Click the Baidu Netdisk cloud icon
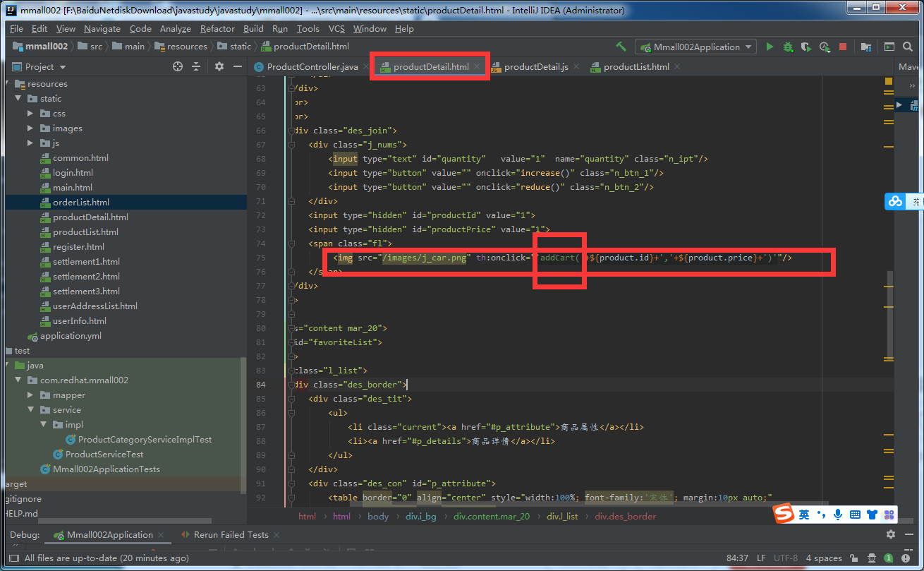 point(895,201)
